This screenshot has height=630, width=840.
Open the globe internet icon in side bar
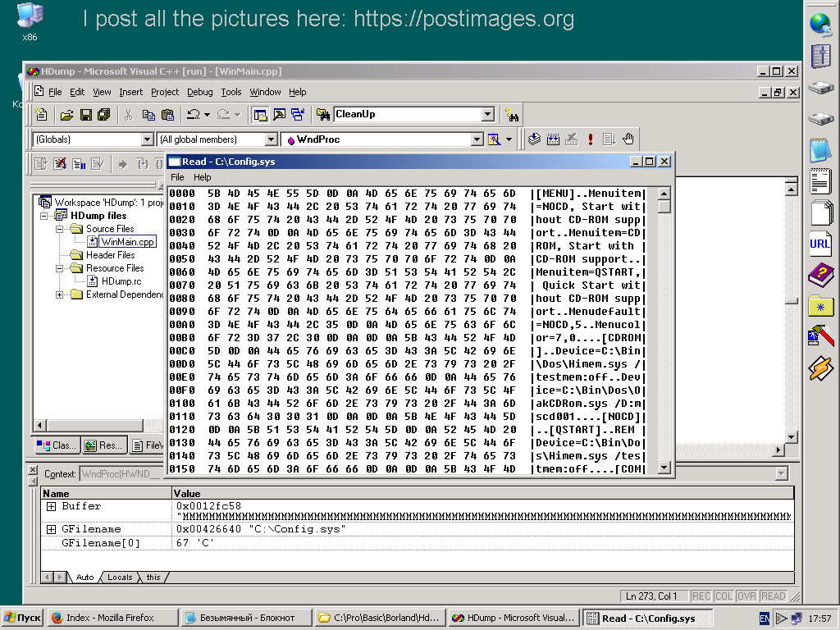(x=820, y=24)
